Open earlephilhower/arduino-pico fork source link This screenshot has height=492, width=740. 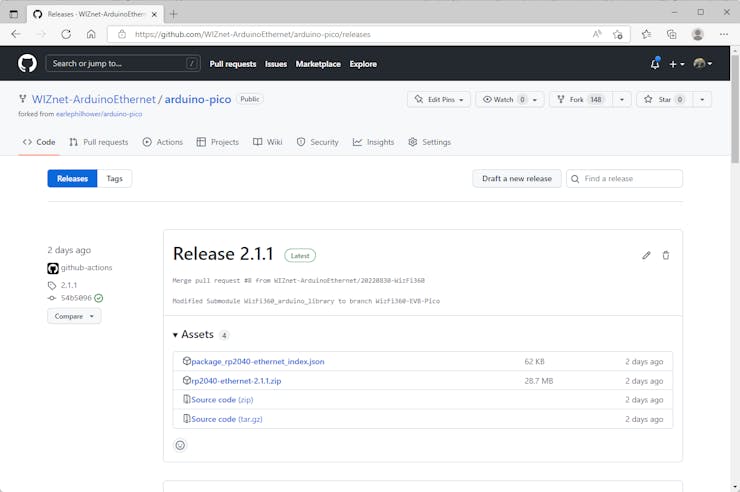[99, 114]
